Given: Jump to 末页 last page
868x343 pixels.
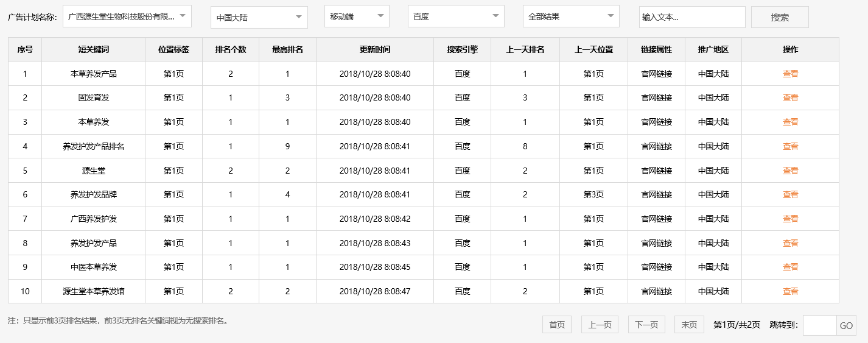Looking at the screenshot, I should (x=689, y=325).
